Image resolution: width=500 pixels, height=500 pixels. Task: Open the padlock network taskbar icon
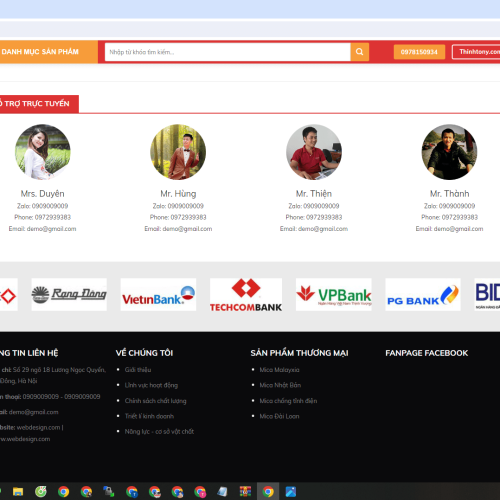[109, 492]
